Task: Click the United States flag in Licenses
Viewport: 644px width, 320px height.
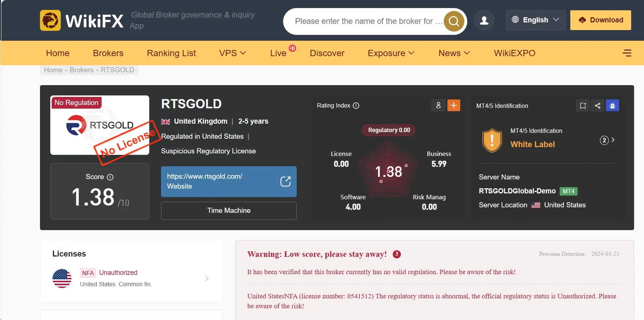Action: (62, 279)
